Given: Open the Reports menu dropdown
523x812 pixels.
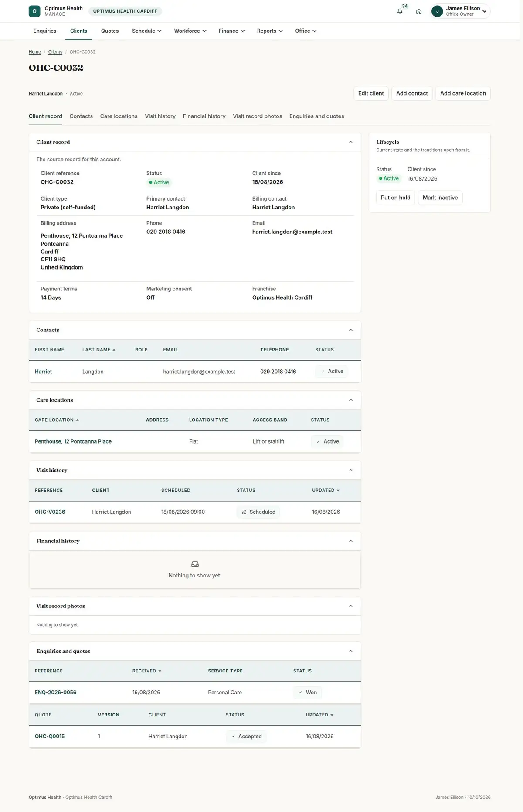Looking at the screenshot, I should click(270, 31).
